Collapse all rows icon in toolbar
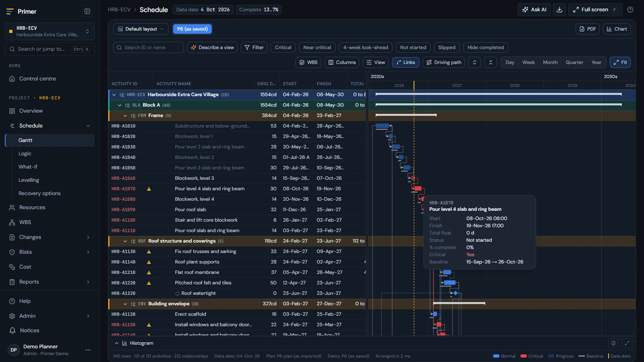The height and width of the screenshot is (362, 644). point(490,62)
